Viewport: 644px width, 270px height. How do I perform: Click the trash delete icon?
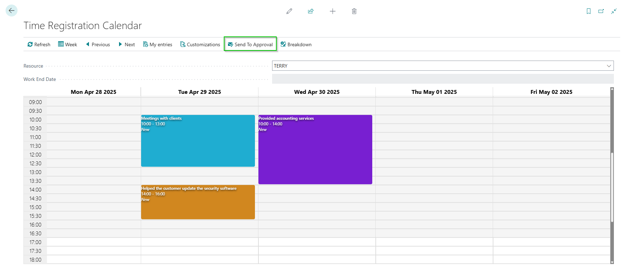354,11
